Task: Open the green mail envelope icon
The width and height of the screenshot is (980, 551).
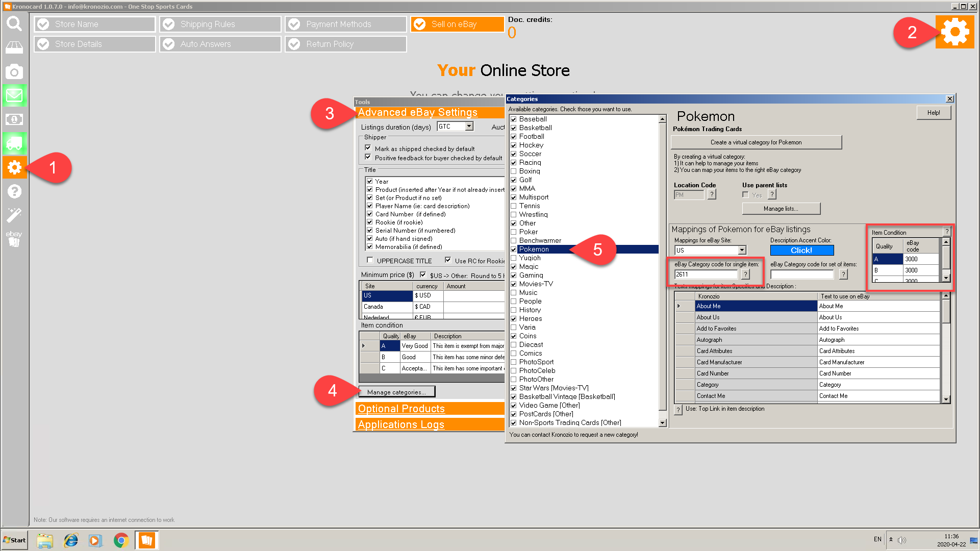Action: click(x=14, y=95)
